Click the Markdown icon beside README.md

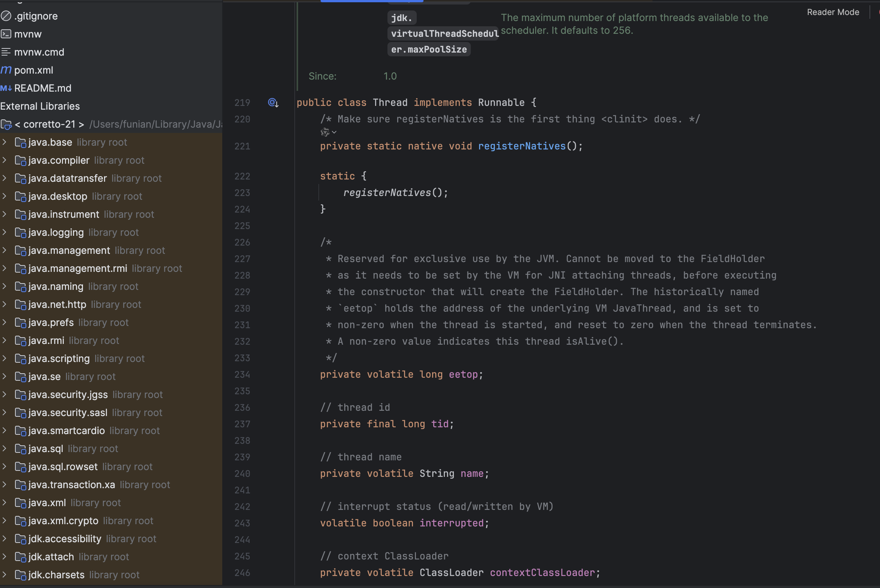(x=6, y=88)
